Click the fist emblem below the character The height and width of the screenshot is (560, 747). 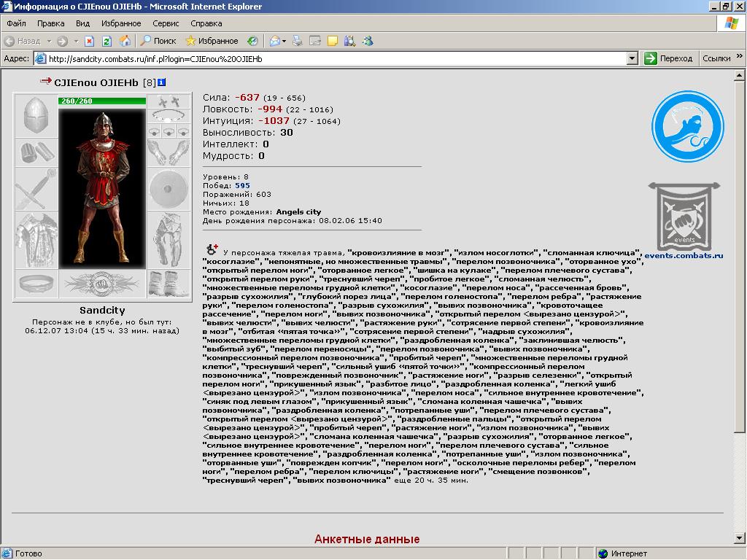[102, 284]
